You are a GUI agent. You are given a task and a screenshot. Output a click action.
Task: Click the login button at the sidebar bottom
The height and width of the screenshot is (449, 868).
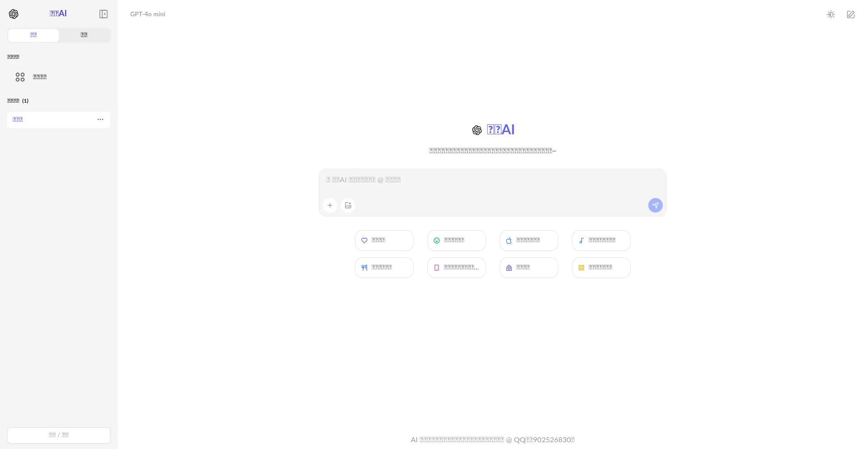point(59,435)
